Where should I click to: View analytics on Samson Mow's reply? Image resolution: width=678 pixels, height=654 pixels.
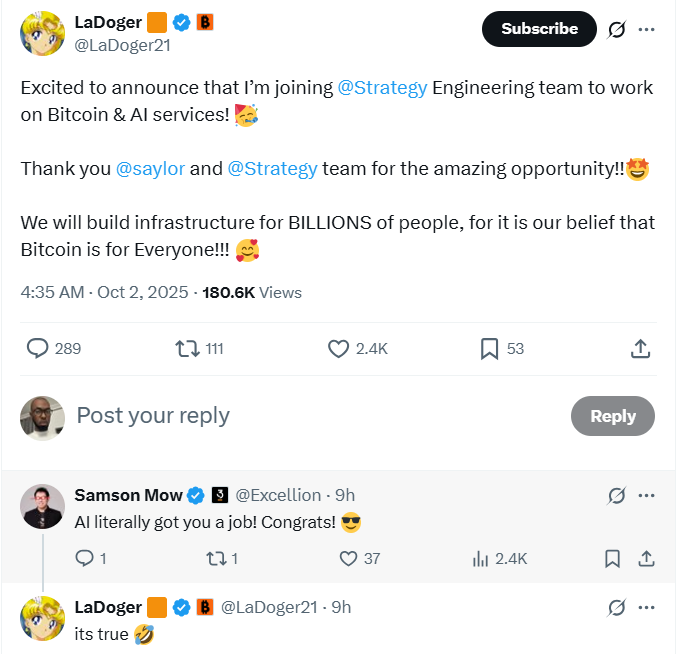[481, 558]
